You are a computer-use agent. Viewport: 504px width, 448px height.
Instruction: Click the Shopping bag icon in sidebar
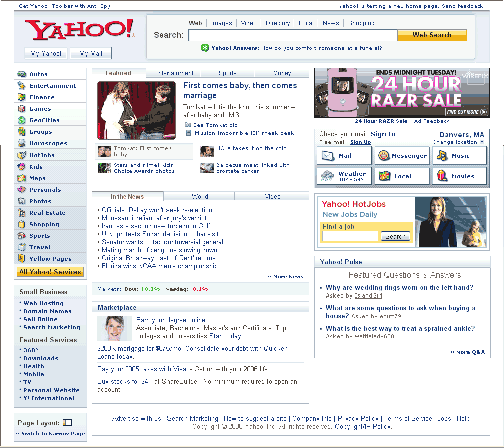(x=22, y=224)
